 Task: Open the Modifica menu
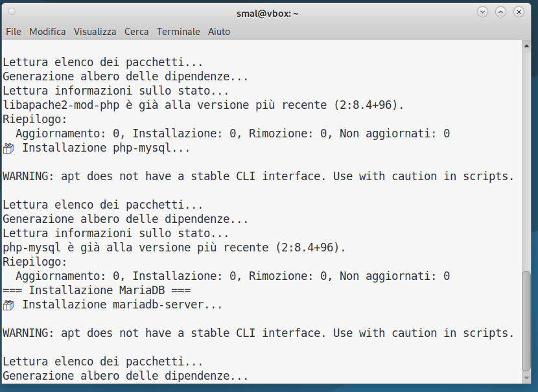47,31
